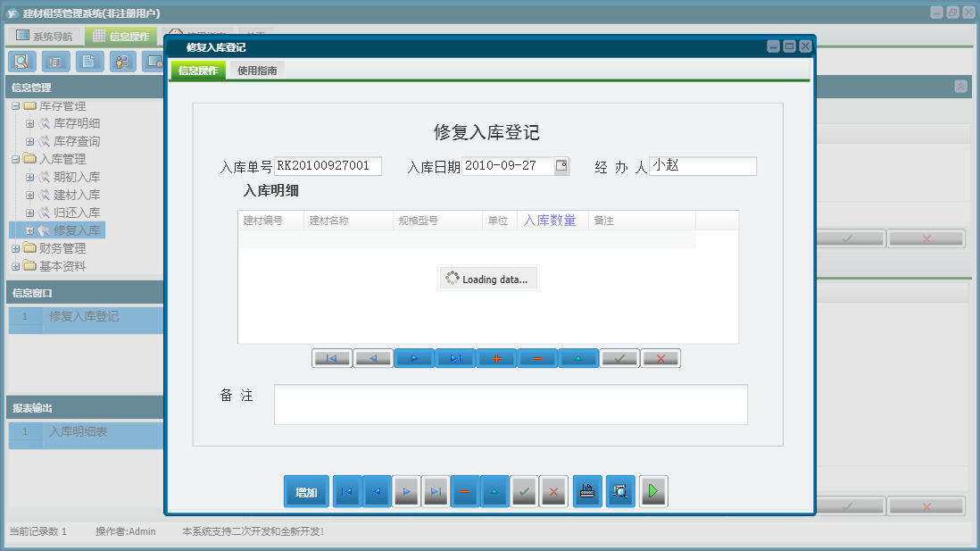The image size is (980, 551).
Task: Click the 建材名称 column header
Action: coord(348,221)
